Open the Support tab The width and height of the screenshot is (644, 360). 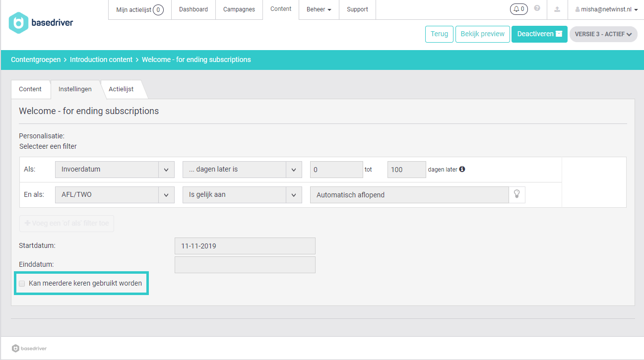(x=357, y=9)
